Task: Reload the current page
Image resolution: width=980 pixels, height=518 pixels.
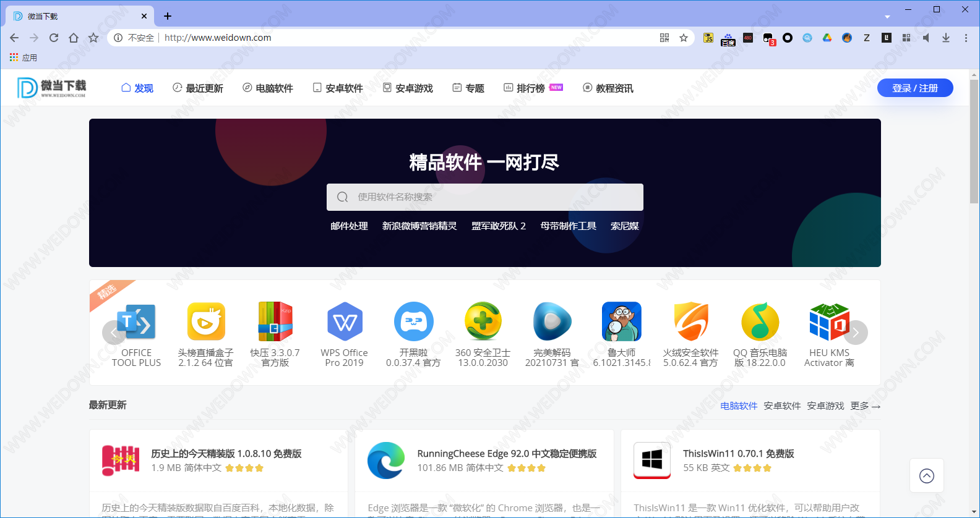Action: [54, 38]
